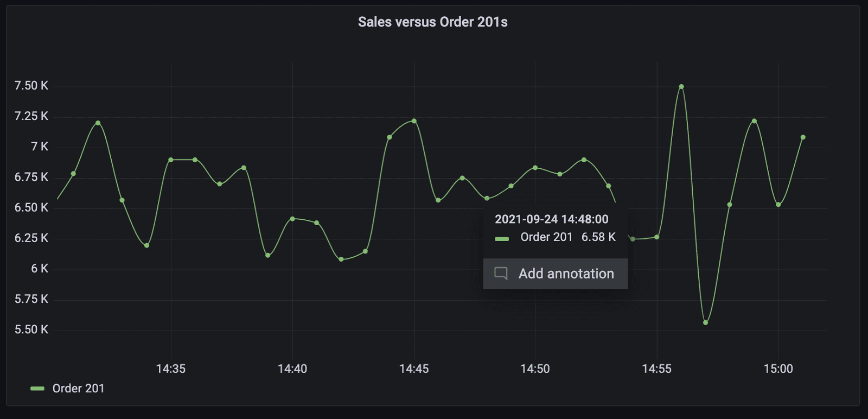The image size is (868, 419).
Task: Open the Sales versus Order 201s panel title menu
Action: [432, 22]
